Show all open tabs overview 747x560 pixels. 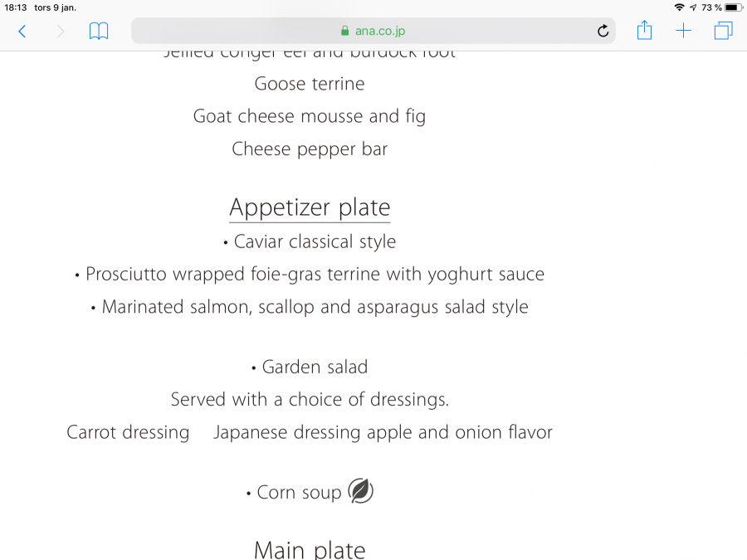pyautogui.click(x=723, y=32)
